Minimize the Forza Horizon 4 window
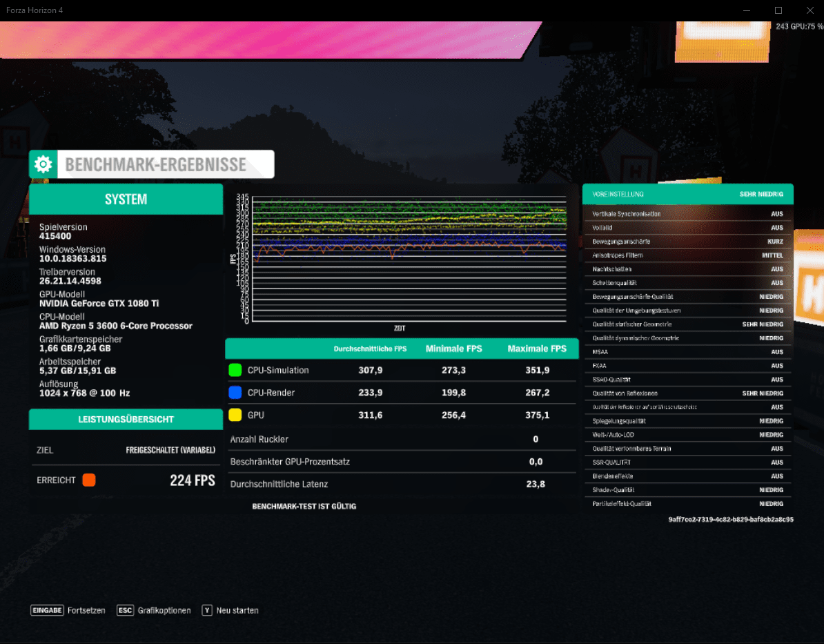The height and width of the screenshot is (644, 824). click(747, 10)
